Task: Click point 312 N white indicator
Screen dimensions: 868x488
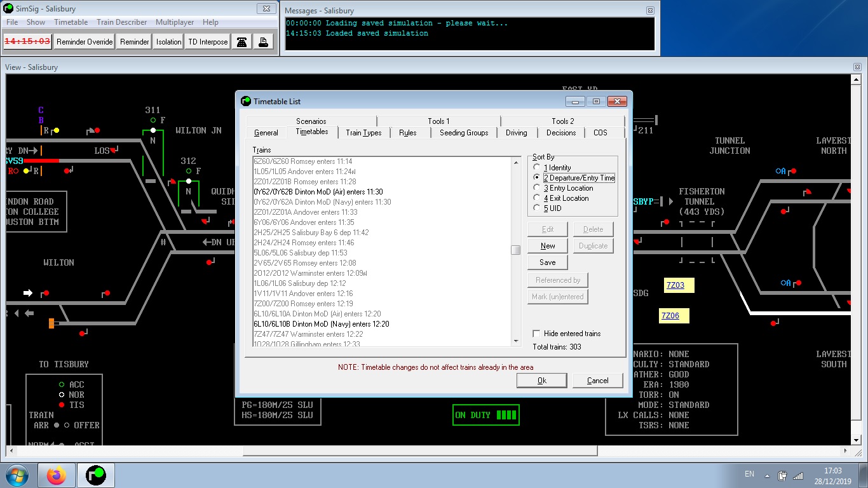Action: click(189, 181)
